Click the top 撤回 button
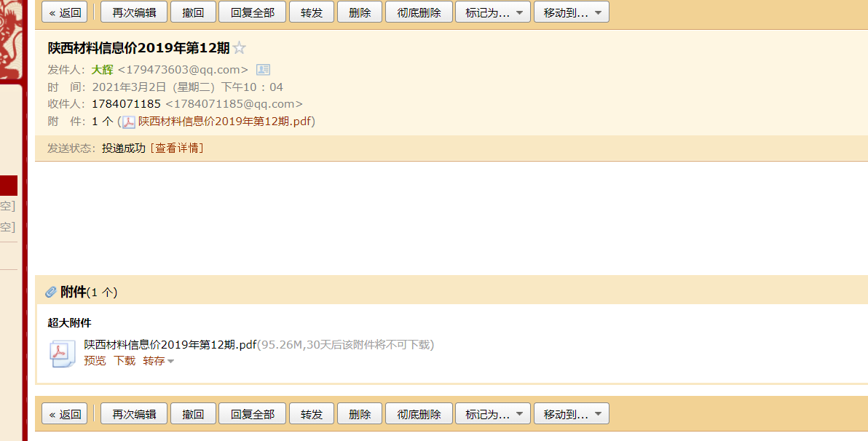This screenshot has height=441, width=868. (193, 12)
